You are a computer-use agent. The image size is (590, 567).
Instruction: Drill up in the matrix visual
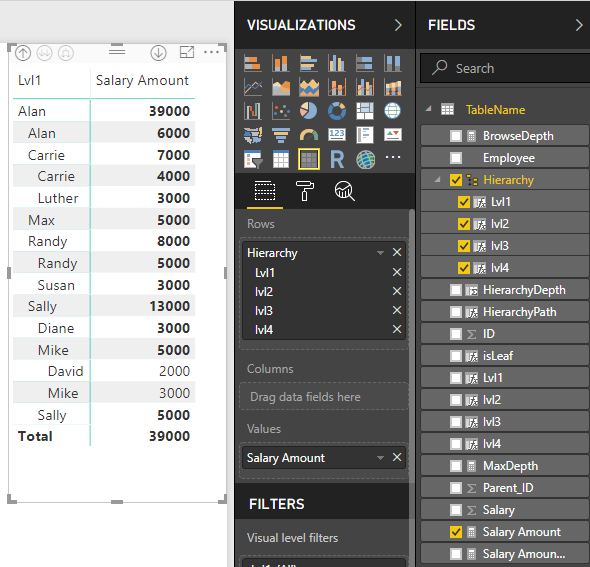[x=23, y=53]
